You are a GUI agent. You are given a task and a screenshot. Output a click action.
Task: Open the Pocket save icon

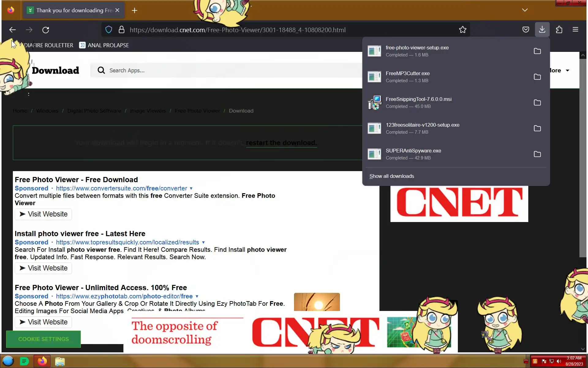[526, 30]
